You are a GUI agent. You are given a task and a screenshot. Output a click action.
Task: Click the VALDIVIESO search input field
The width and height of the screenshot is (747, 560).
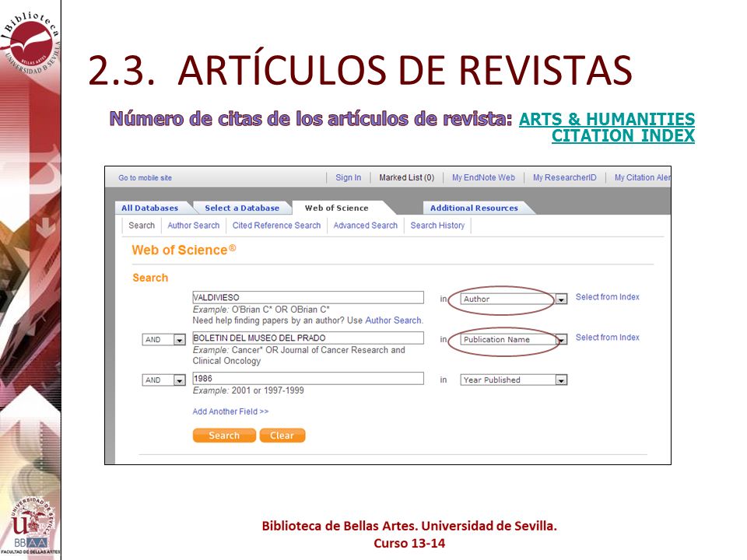click(308, 298)
